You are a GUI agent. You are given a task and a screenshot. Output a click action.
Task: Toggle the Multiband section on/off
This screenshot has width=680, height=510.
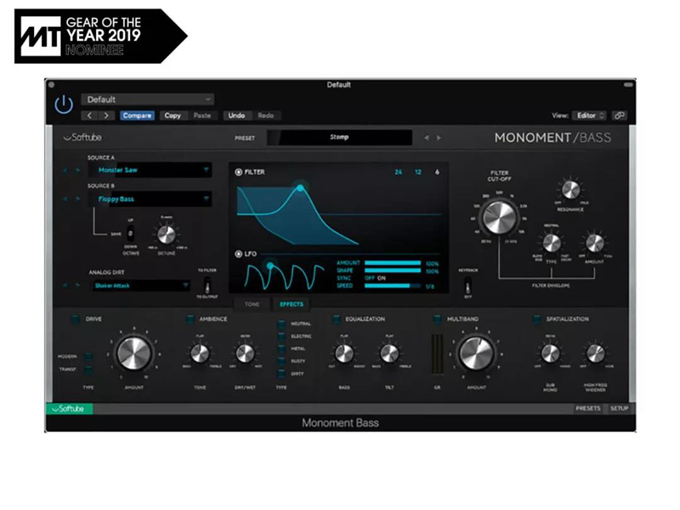[x=437, y=320]
